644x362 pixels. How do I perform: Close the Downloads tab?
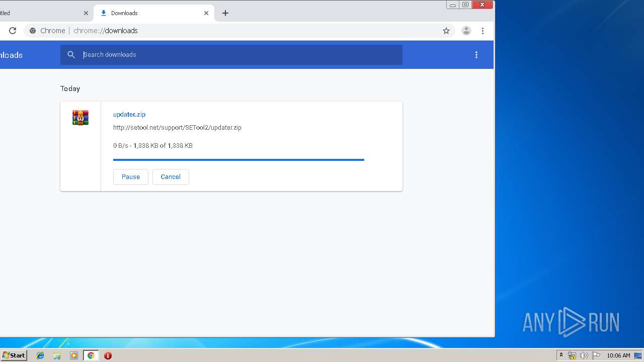(x=206, y=13)
